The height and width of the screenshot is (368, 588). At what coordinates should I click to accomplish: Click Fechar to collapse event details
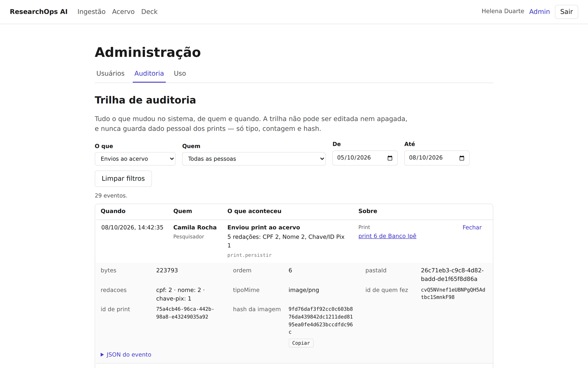[472, 227]
